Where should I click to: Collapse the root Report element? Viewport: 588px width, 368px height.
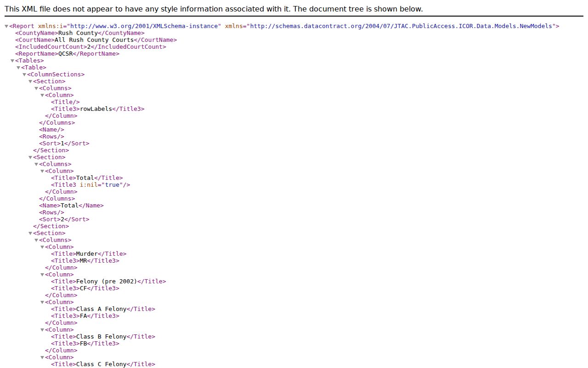pyautogui.click(x=6, y=26)
